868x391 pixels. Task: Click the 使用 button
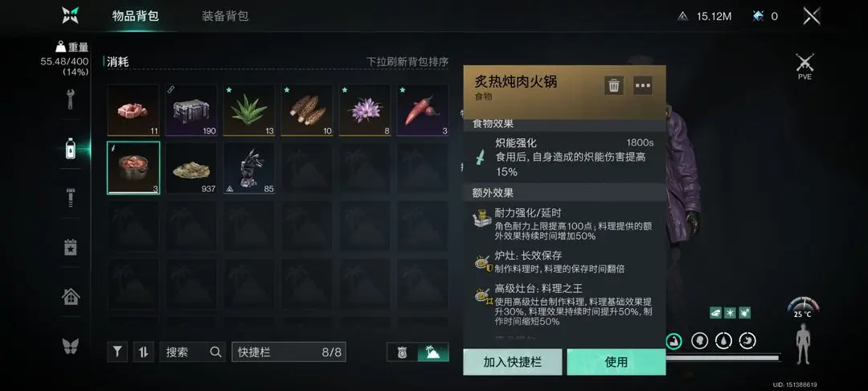616,362
